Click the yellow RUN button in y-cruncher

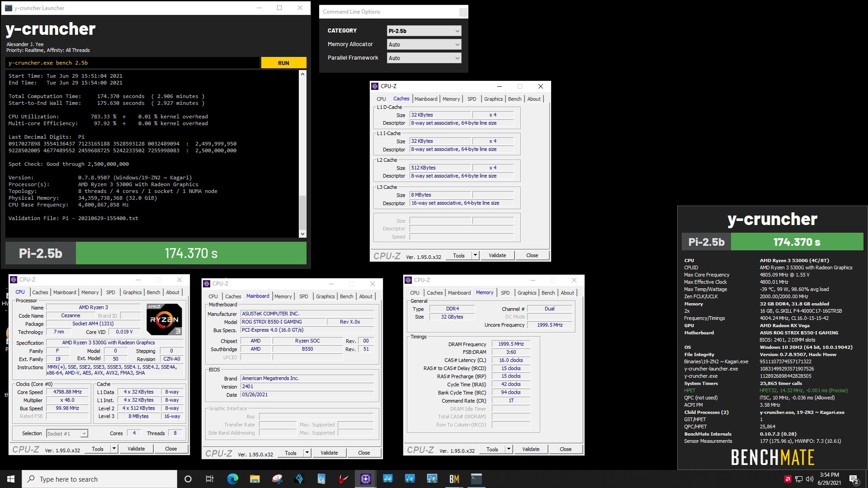283,63
